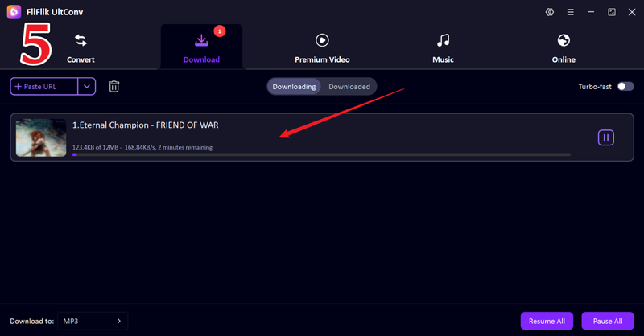Image resolution: width=644 pixels, height=336 pixels.
Task: Click the FliFlik UltConv app logo
Action: tap(14, 12)
